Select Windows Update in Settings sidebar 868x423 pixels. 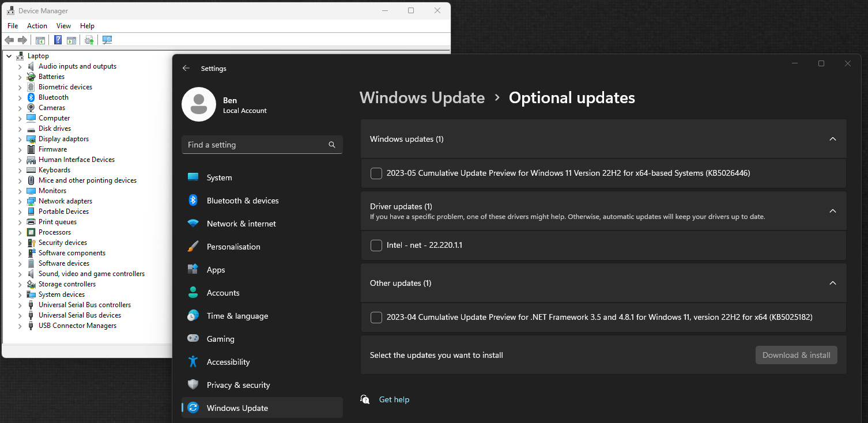click(262, 408)
